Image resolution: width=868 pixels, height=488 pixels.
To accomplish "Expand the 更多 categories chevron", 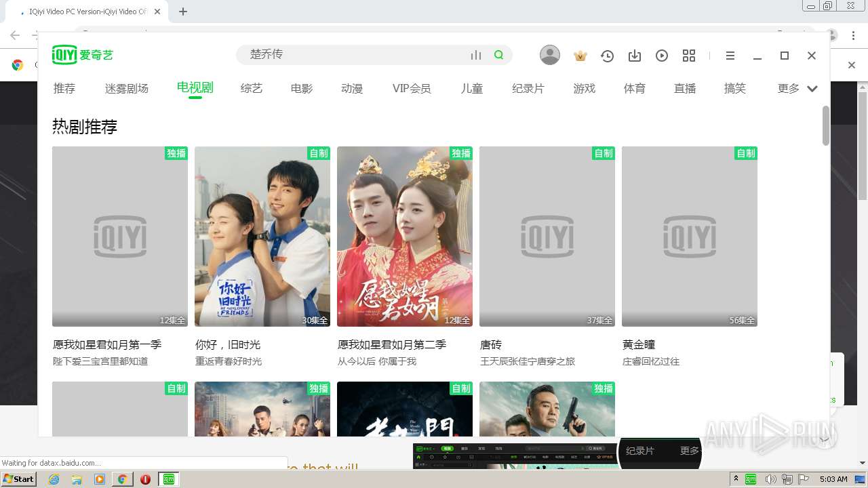I will (x=812, y=89).
